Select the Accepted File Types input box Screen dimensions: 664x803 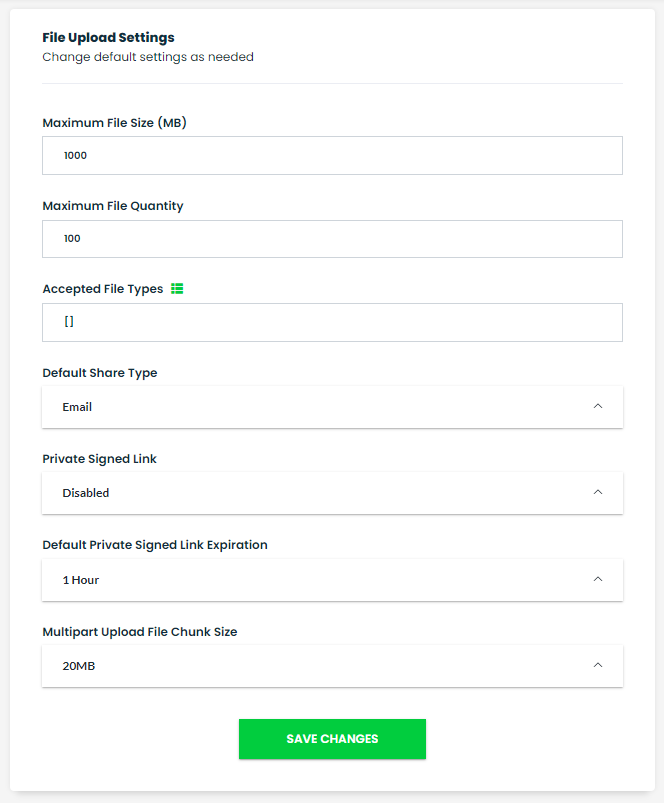[332, 322]
